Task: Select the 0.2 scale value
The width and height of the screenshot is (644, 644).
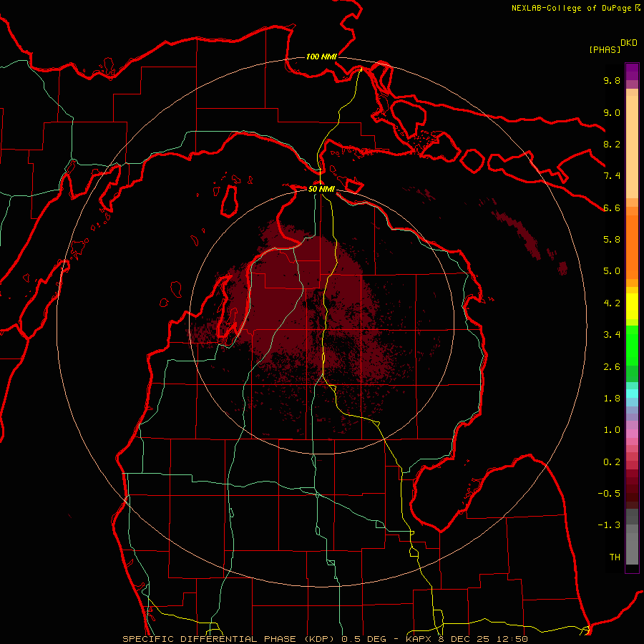Action: (612, 462)
